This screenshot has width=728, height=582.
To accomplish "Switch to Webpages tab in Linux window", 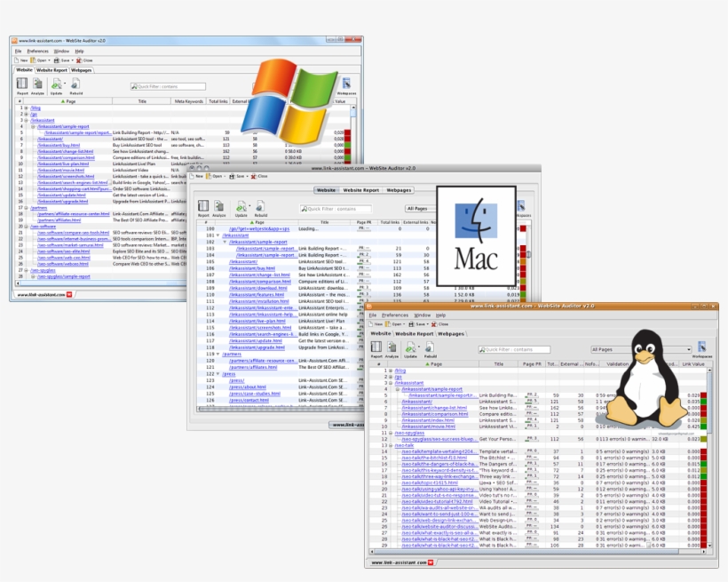I will point(450,334).
